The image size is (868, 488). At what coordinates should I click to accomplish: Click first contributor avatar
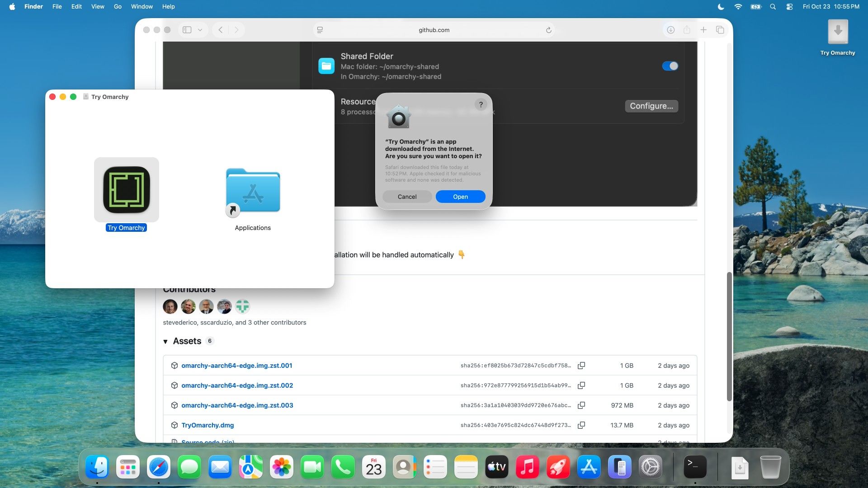click(170, 307)
